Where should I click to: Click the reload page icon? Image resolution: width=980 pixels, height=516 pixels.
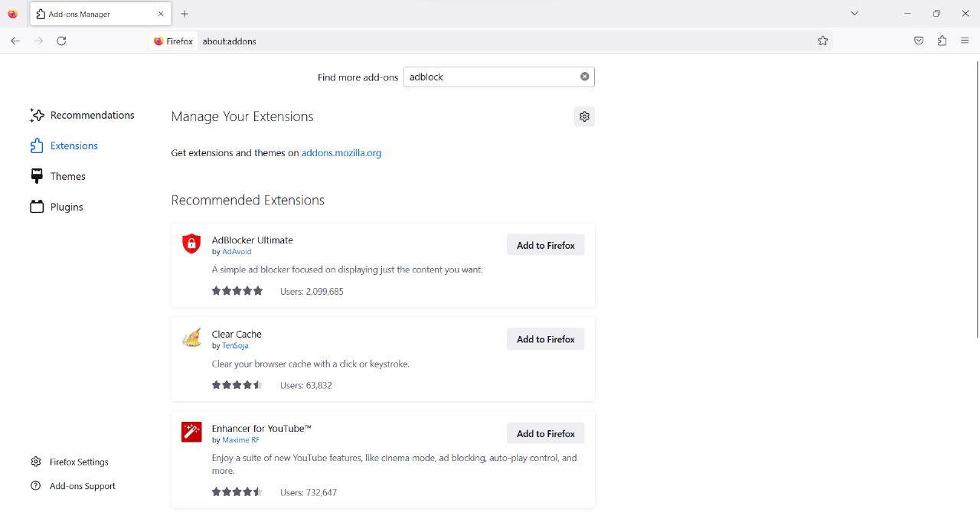tap(61, 41)
